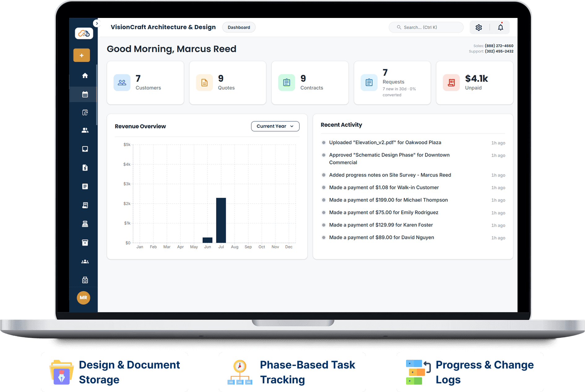Click the 'Revenue Overview' heading
The image size is (585, 392).
pos(140,126)
